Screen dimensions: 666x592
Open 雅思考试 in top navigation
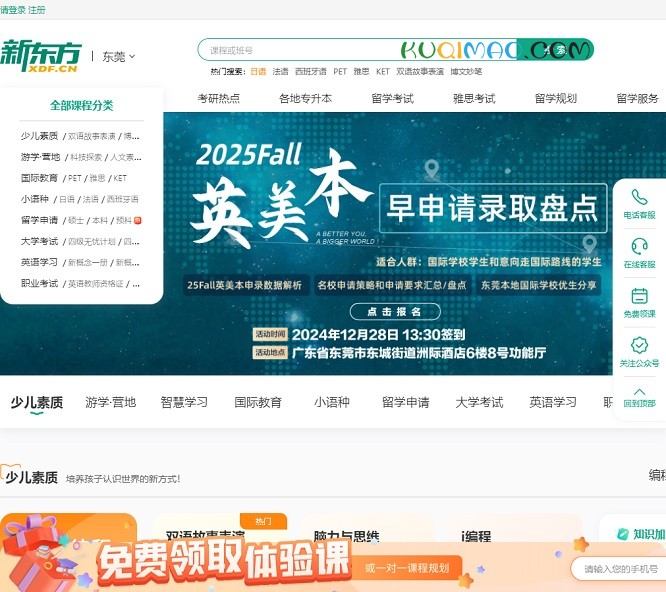474,99
